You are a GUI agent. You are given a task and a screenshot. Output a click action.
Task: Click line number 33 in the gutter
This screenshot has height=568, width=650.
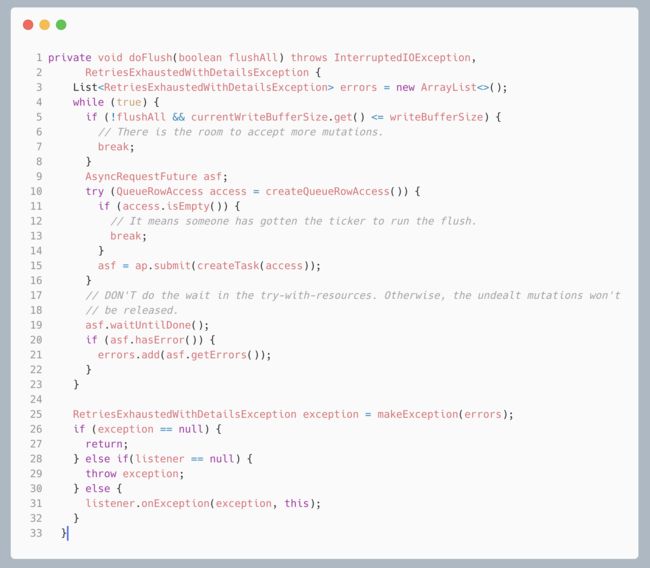point(36,533)
